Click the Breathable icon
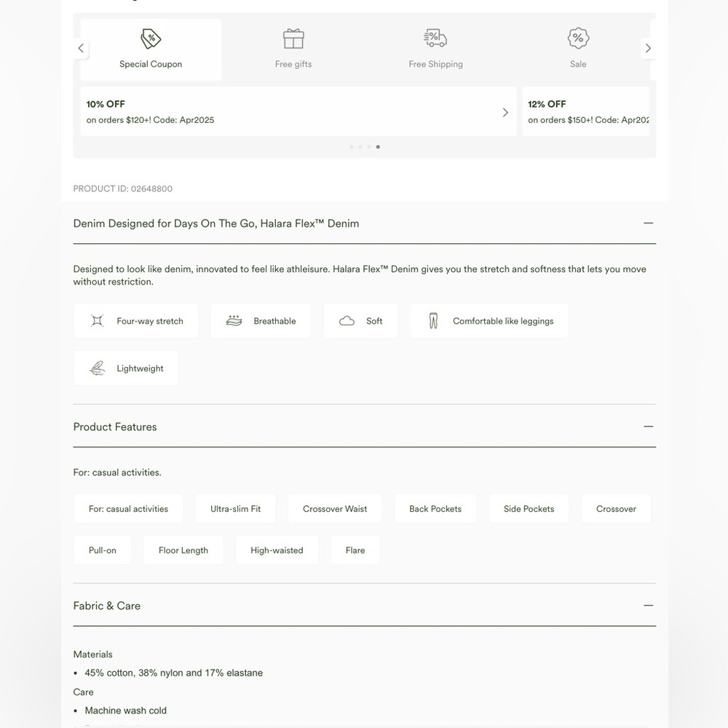Screen dimensions: 728x728 (234, 321)
